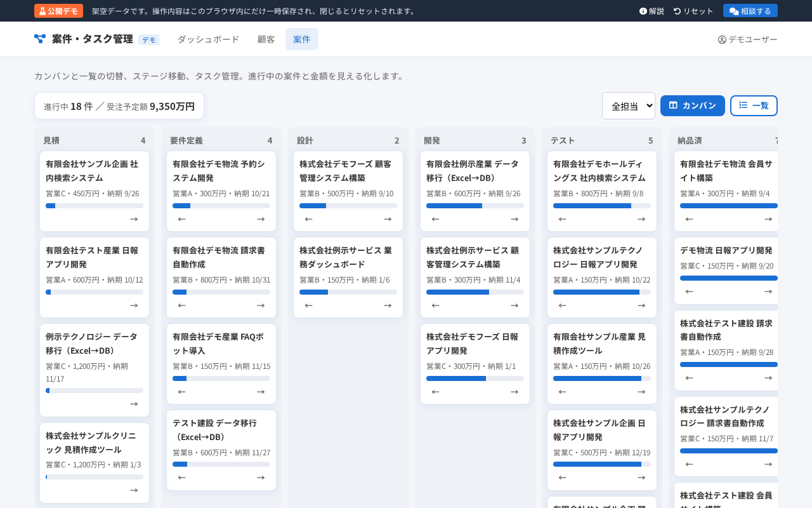This screenshot has height=508, width=812.
Task: Move 予約システム開発 card forward a stage
Action: pyautogui.click(x=261, y=219)
